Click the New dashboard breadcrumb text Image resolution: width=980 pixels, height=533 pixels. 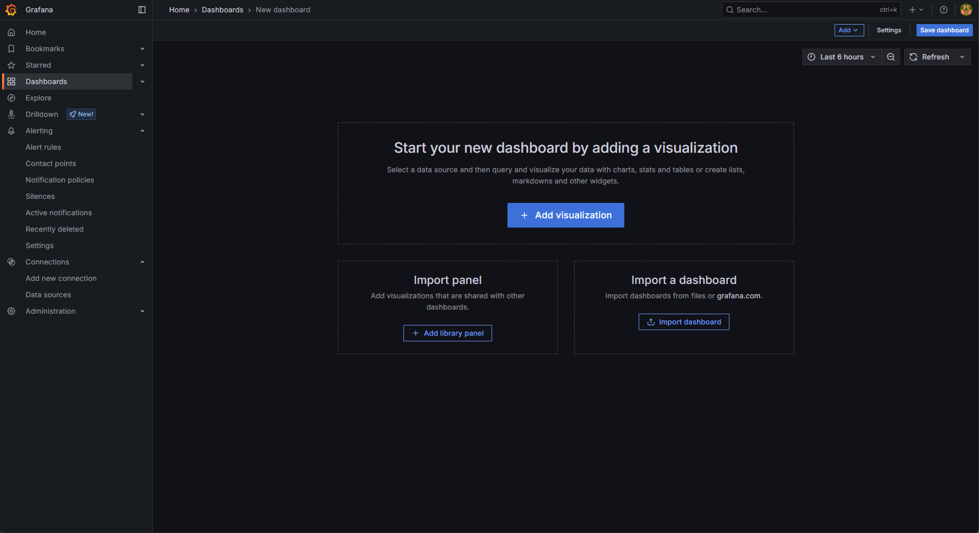(283, 10)
